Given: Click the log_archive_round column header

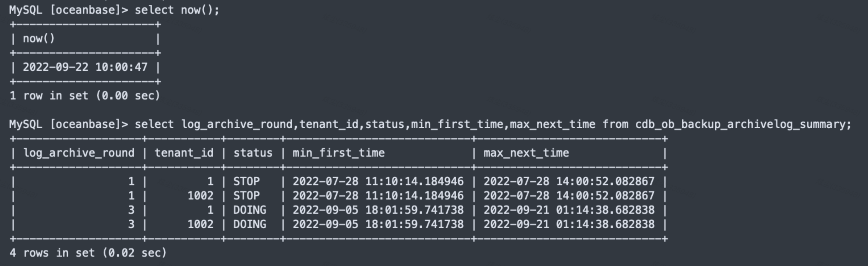Looking at the screenshot, I should tap(79, 153).
